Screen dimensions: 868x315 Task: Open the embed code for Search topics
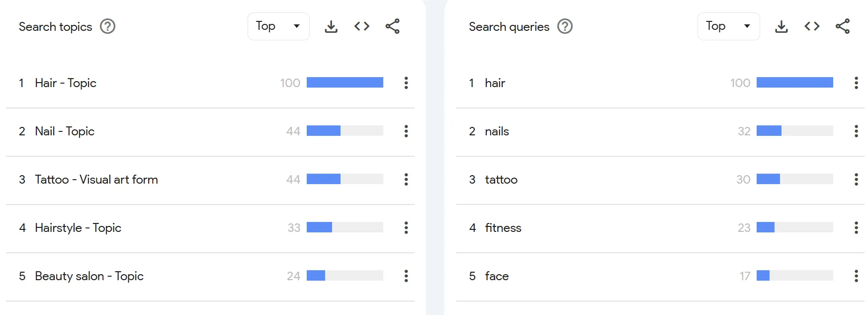tap(361, 26)
